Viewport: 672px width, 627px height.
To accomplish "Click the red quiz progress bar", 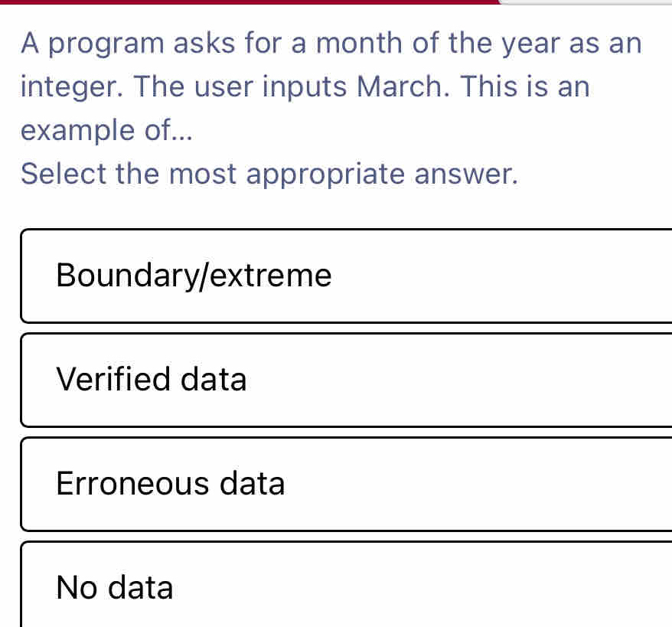I will click(249, 2).
